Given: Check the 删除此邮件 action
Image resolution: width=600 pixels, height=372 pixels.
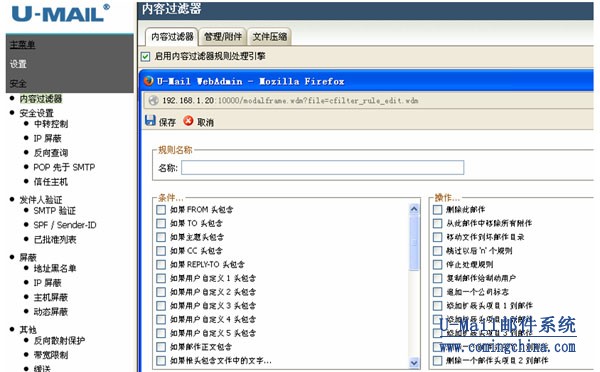Looking at the screenshot, I should (437, 210).
